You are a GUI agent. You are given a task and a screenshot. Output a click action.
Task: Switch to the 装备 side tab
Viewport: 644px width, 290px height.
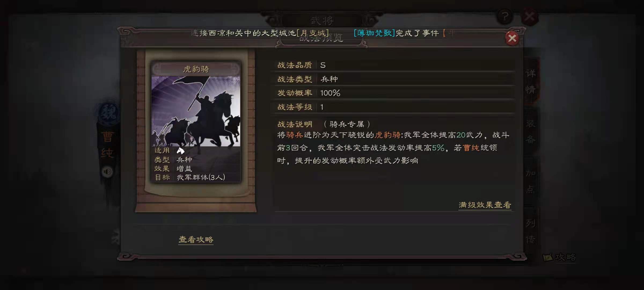click(x=530, y=132)
